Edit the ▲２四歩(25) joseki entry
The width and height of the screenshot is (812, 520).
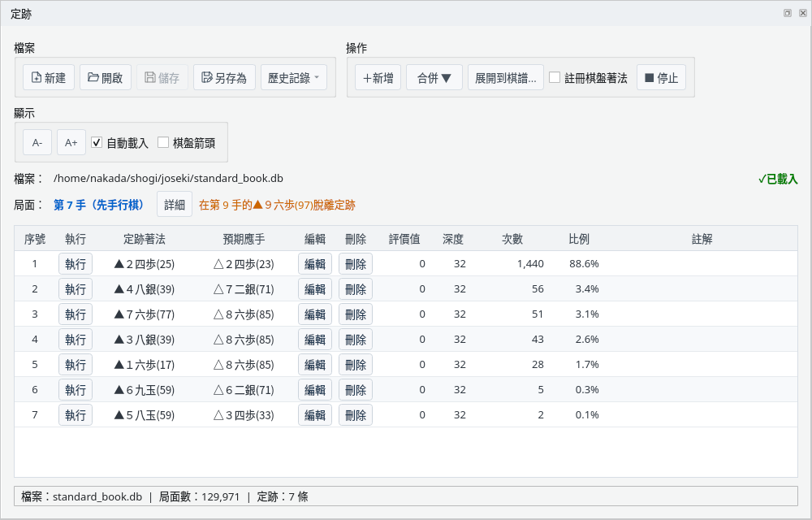pos(315,263)
